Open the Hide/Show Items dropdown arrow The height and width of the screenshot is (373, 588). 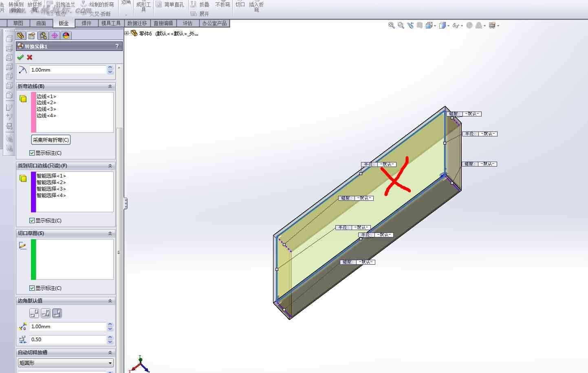(462, 26)
